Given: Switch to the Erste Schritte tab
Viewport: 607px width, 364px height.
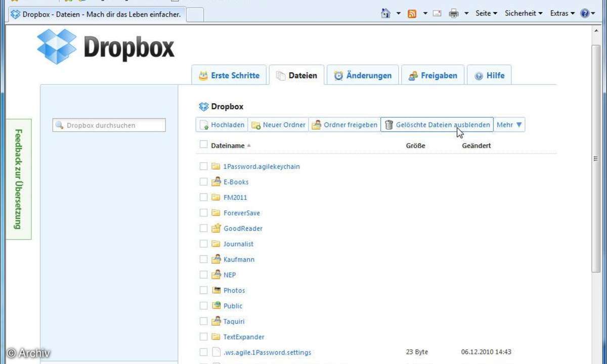Looking at the screenshot, I should click(x=229, y=75).
